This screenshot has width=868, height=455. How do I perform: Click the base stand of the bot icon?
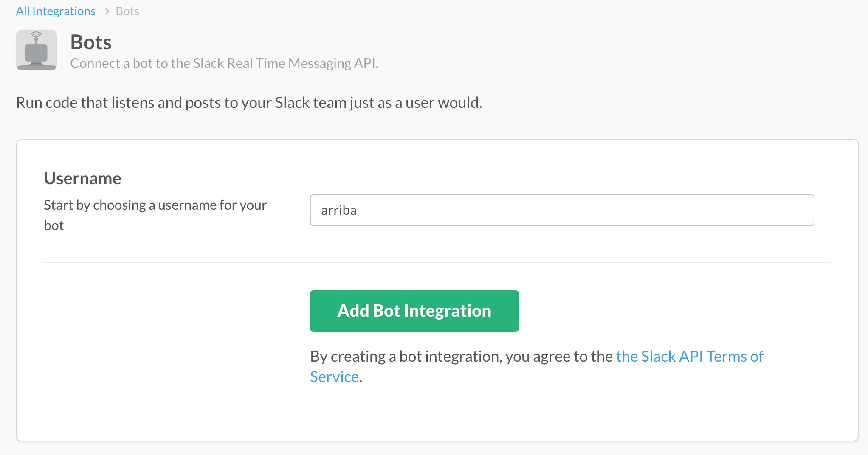pos(37,65)
